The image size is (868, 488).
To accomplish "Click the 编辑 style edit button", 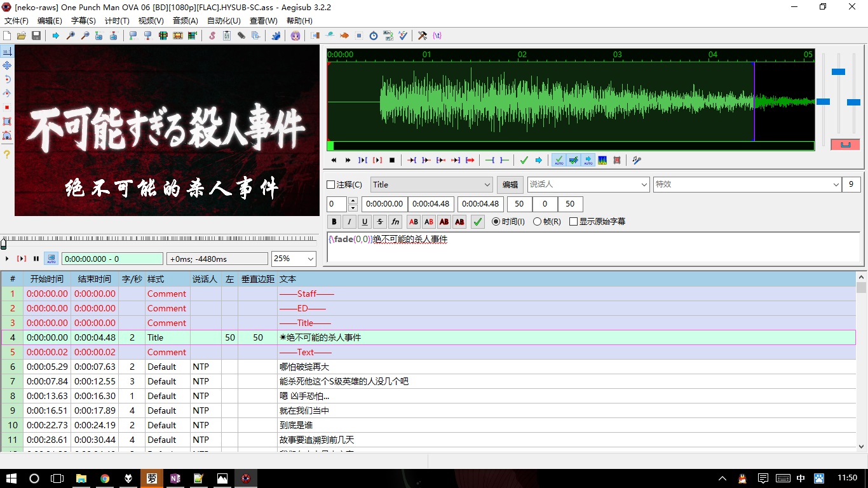I will (510, 185).
